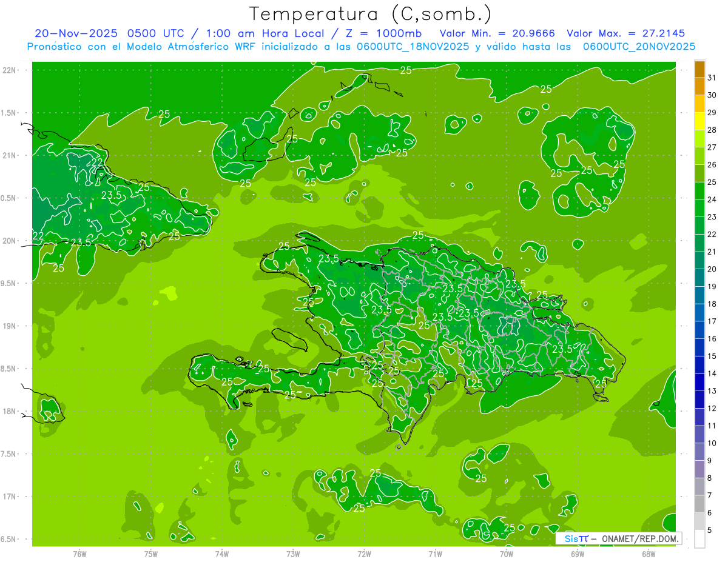Select the darkest blue swatch near legend value 13

coord(699,383)
